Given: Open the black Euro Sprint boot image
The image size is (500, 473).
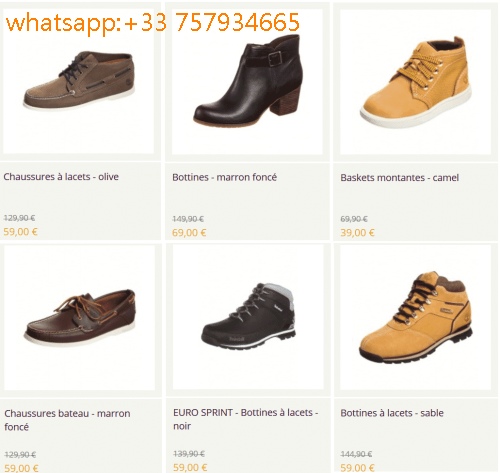Looking at the screenshot, I should [248, 317].
